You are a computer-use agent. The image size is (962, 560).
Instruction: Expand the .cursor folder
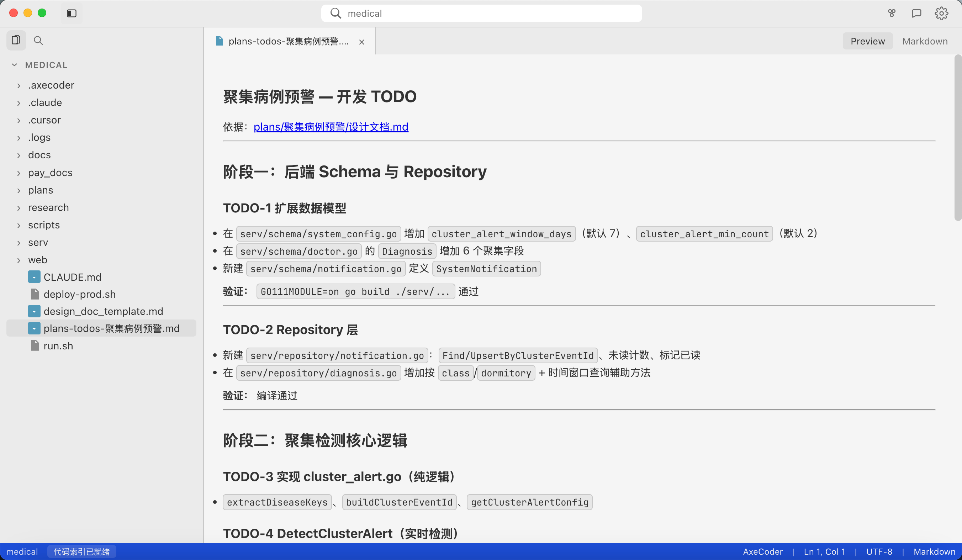pyautogui.click(x=18, y=120)
